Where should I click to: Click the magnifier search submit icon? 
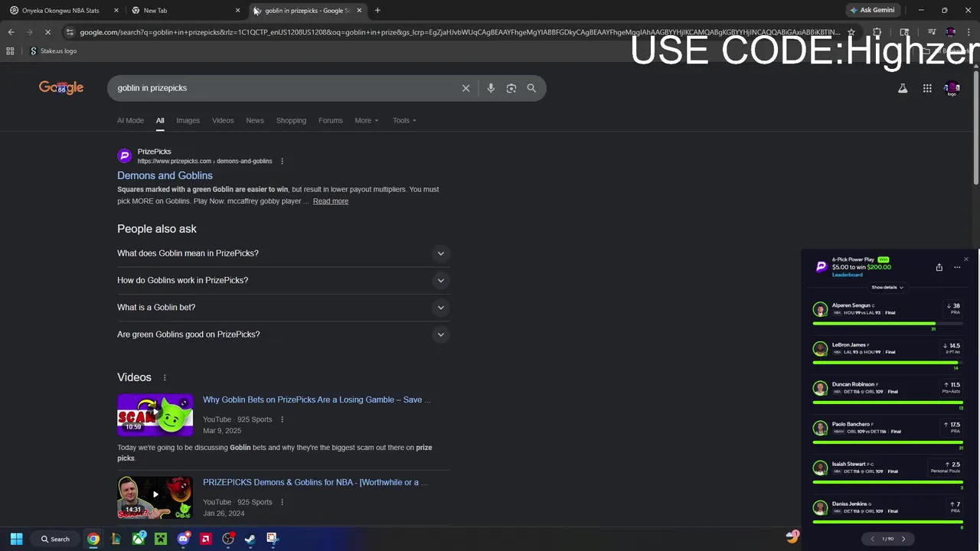531,88
